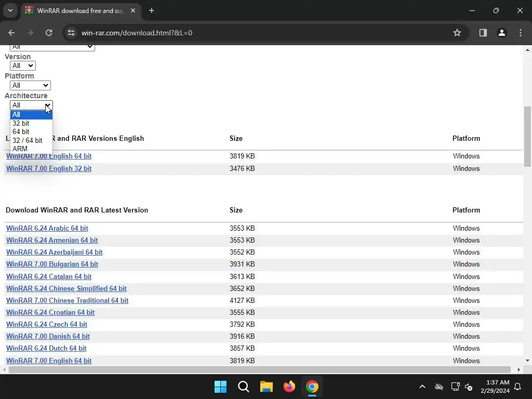Click the address bar URL
This screenshot has height=399, width=532.
coord(137,33)
